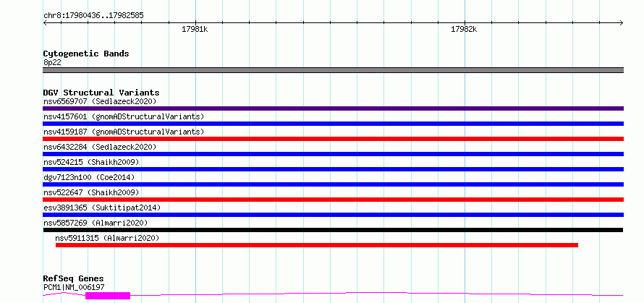Image resolution: width=644 pixels, height=303 pixels.
Task: Click the black nsv5857269 variant bar
Action: (333, 230)
